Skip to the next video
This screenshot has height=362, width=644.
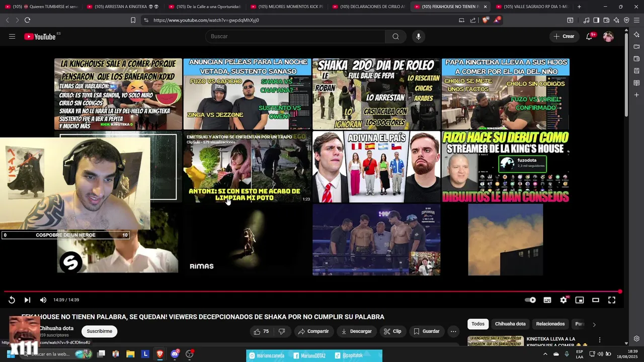pyautogui.click(x=27, y=300)
